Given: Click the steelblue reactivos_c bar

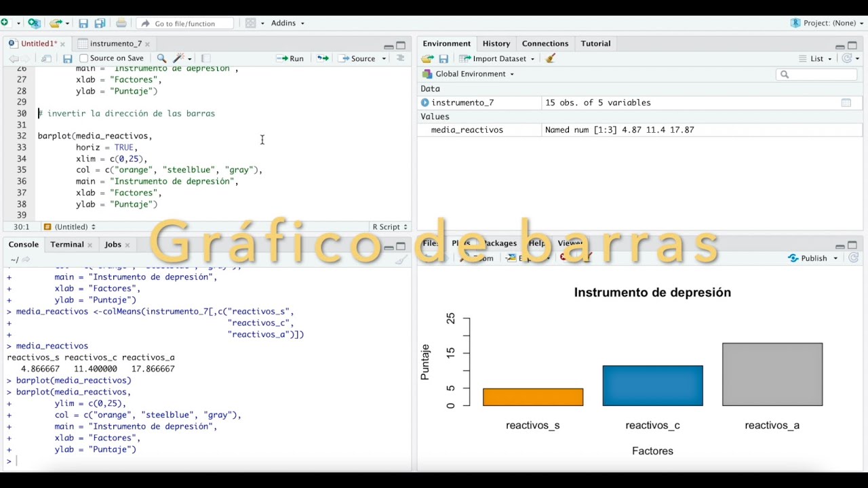Looking at the screenshot, I should (x=652, y=386).
